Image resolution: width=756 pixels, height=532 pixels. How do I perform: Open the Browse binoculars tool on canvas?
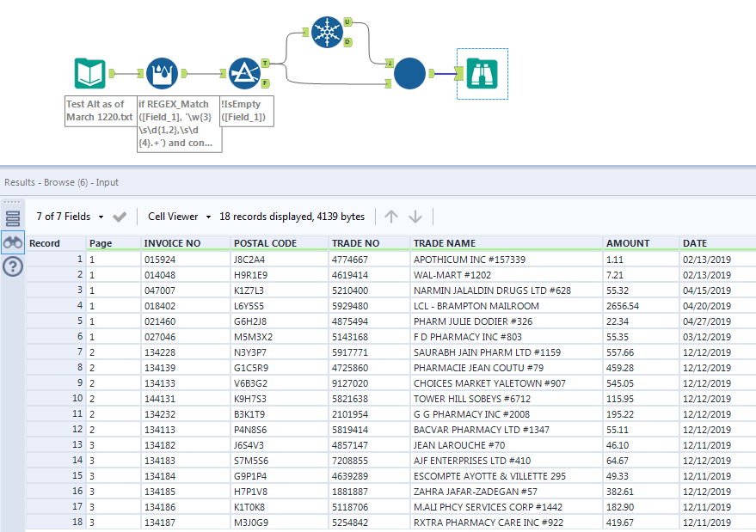click(482, 74)
